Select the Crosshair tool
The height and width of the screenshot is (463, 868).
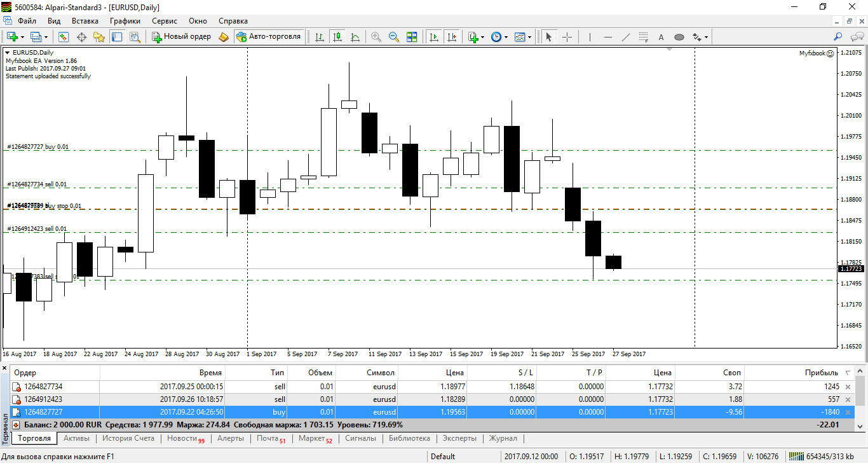pyautogui.click(x=567, y=37)
